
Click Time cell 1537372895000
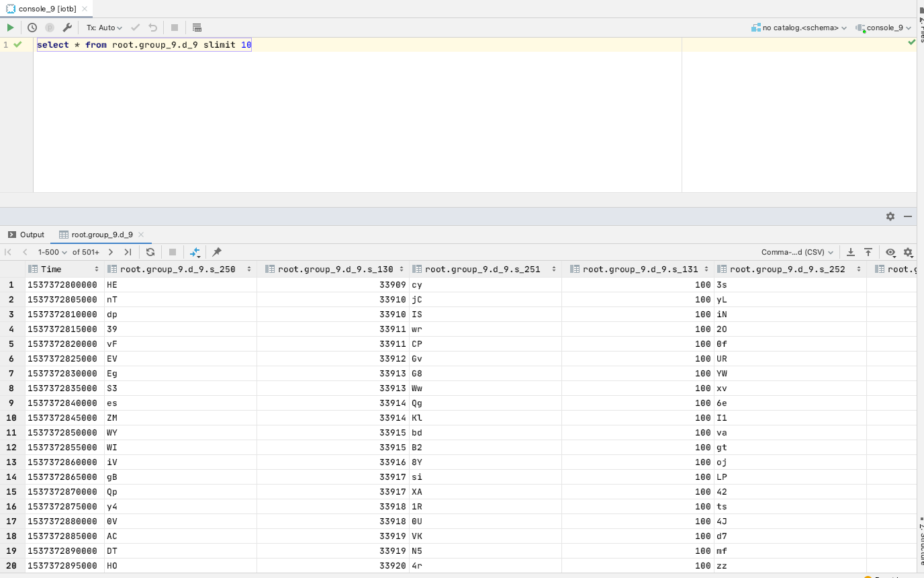click(64, 566)
